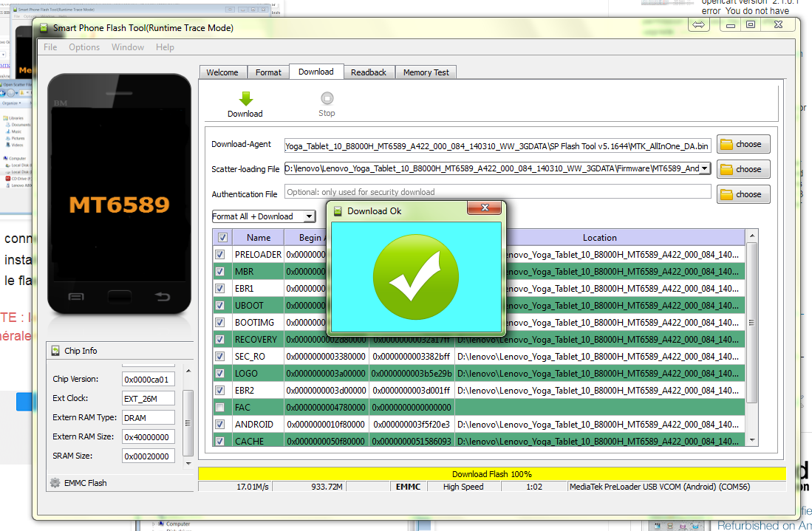Click the 1:02 elapsed time status entry
Screen dimensions: 812x531
[x=534, y=487]
